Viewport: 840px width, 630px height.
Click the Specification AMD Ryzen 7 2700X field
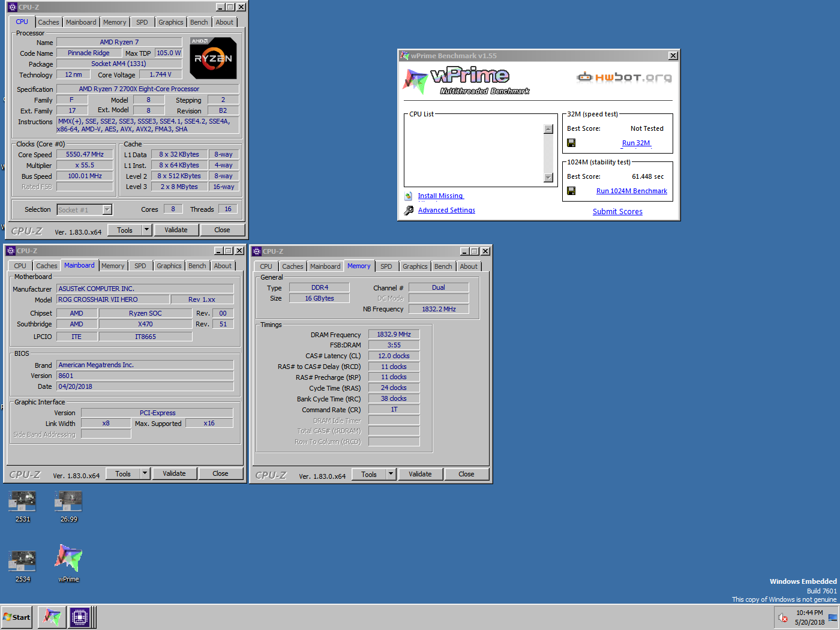pyautogui.click(x=148, y=89)
